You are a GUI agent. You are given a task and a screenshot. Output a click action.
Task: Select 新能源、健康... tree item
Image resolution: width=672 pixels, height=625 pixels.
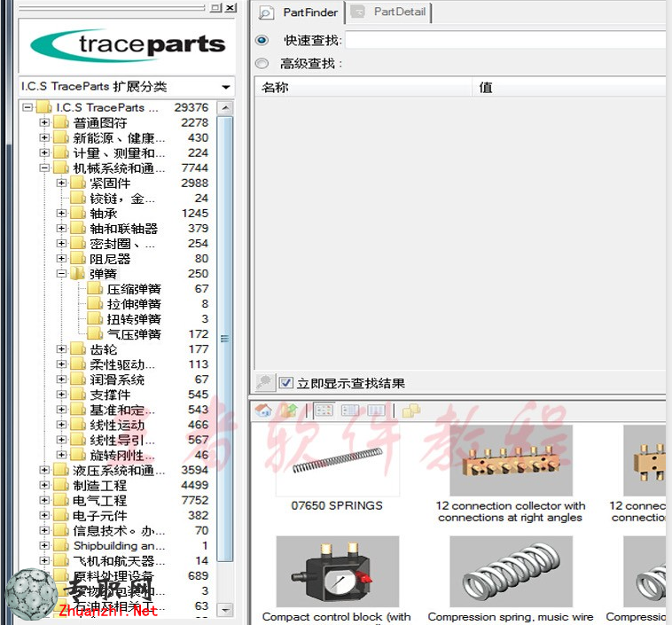coord(119,137)
